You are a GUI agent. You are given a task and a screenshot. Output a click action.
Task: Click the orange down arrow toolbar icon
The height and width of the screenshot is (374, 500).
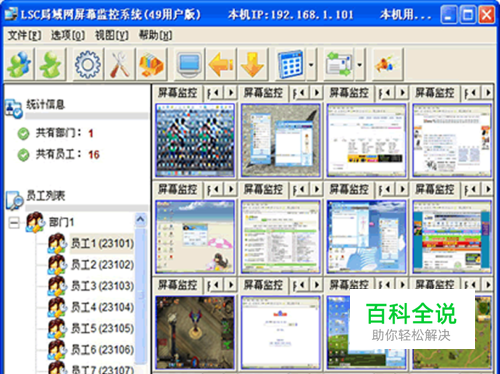point(252,64)
